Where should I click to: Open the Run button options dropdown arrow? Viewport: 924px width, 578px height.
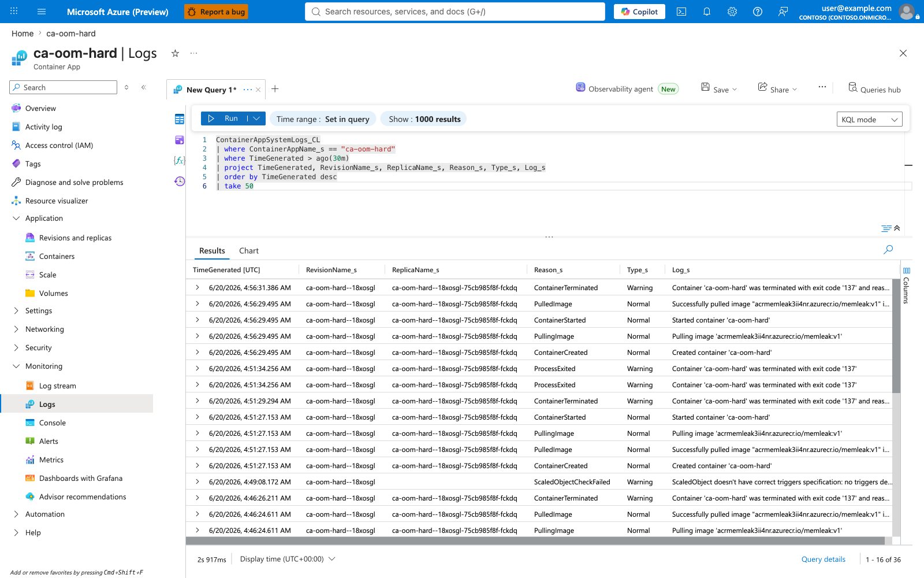(257, 118)
